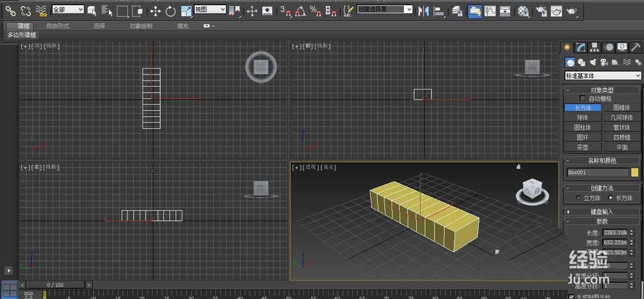The width and height of the screenshot is (644, 299).
Task: Switch to the Modify panel tab
Action: coord(581,47)
